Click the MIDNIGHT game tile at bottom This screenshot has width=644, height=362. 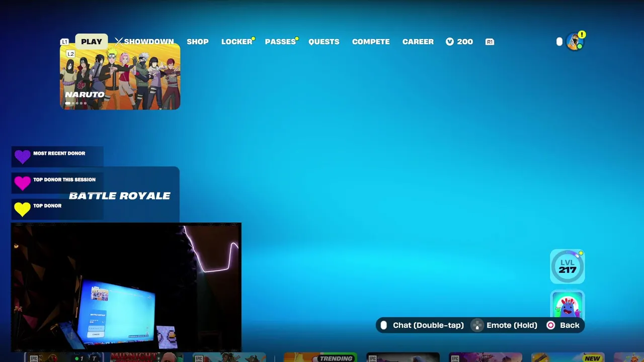point(147,357)
